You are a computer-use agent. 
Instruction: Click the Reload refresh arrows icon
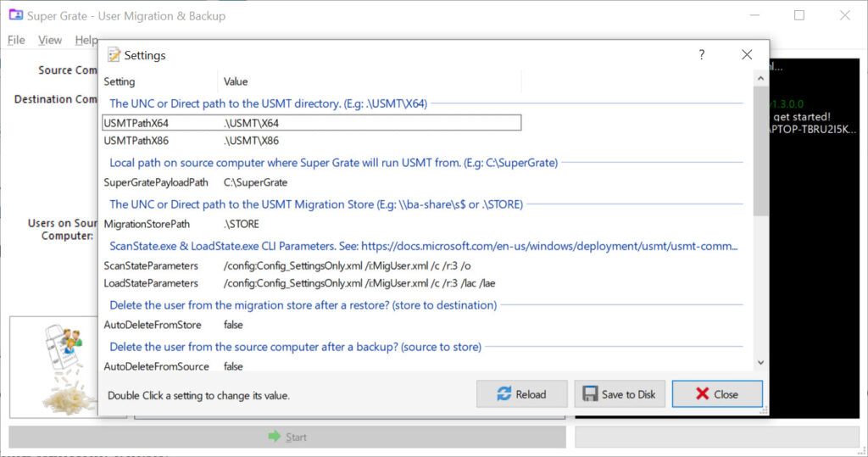[504, 394]
